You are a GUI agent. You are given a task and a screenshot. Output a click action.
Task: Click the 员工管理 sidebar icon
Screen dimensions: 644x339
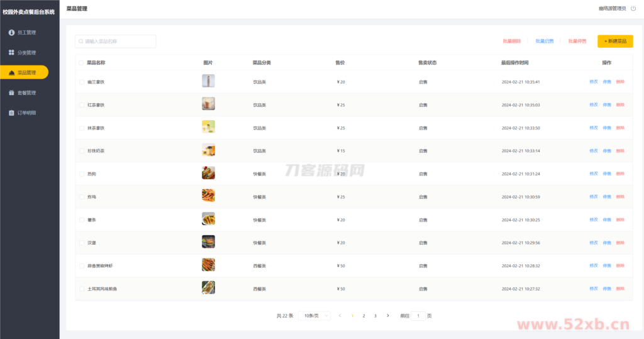(x=11, y=32)
